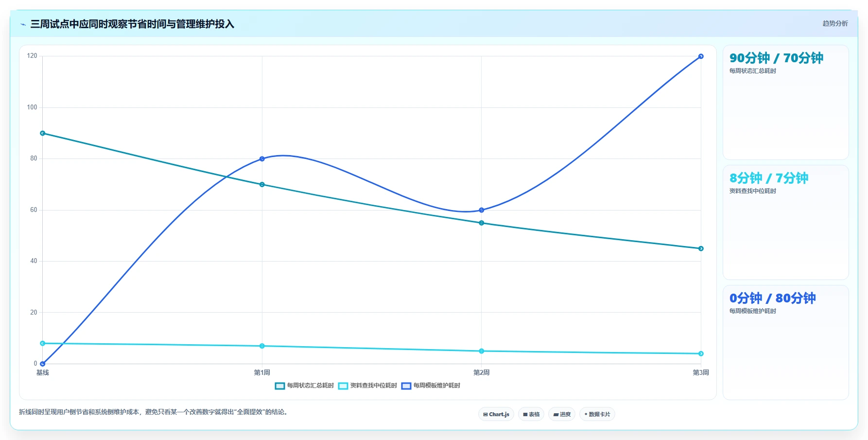This screenshot has height=440, width=868.
Task: Click the chart title 三周试点中应同时观察节省时间与管理维护投入
Action: pos(132,24)
